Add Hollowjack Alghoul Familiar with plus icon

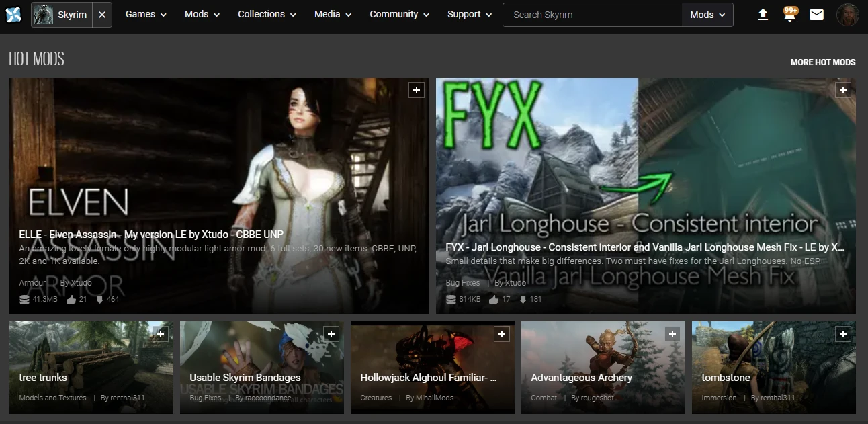pyautogui.click(x=502, y=333)
